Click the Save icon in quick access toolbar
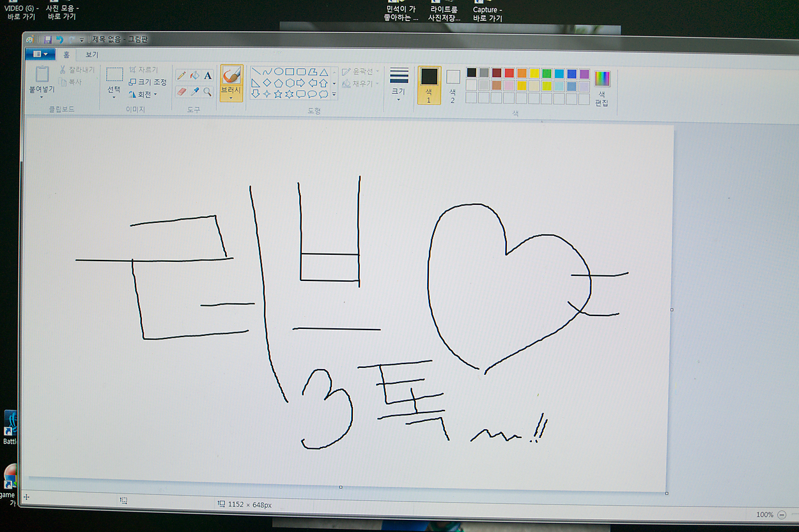Viewport: 799px width, 532px height. 48,40
